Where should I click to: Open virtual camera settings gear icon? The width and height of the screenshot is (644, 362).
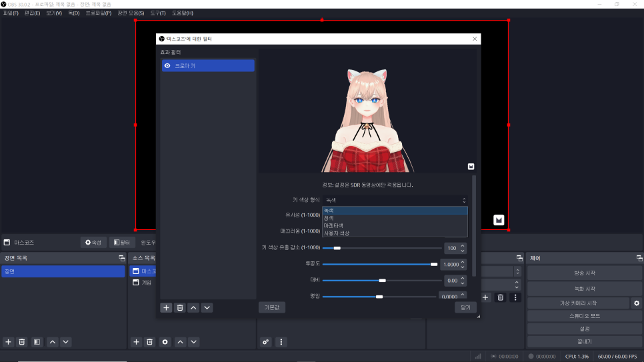637,303
